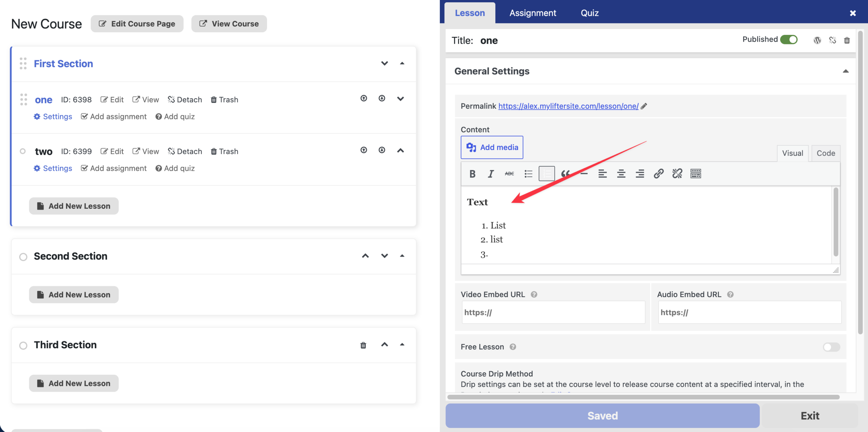Click the Audio Embed URL field
The height and width of the screenshot is (432, 868).
(x=750, y=312)
